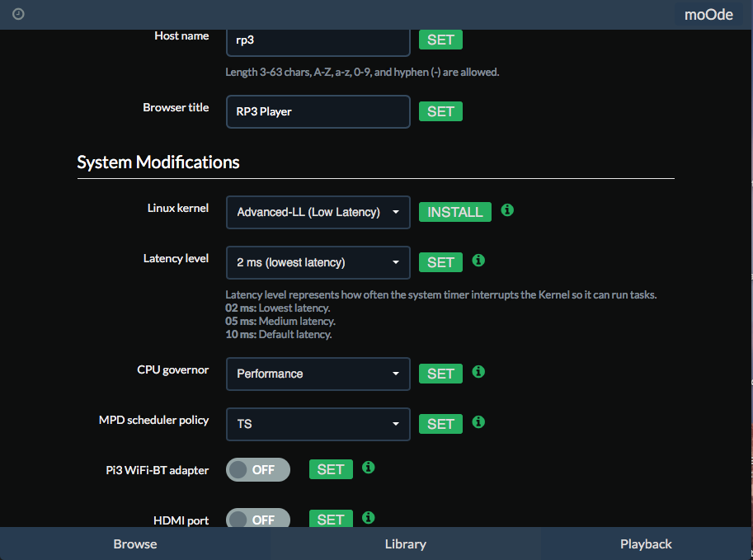The width and height of the screenshot is (753, 560).
Task: Open the moOde menu button
Action: click(708, 14)
